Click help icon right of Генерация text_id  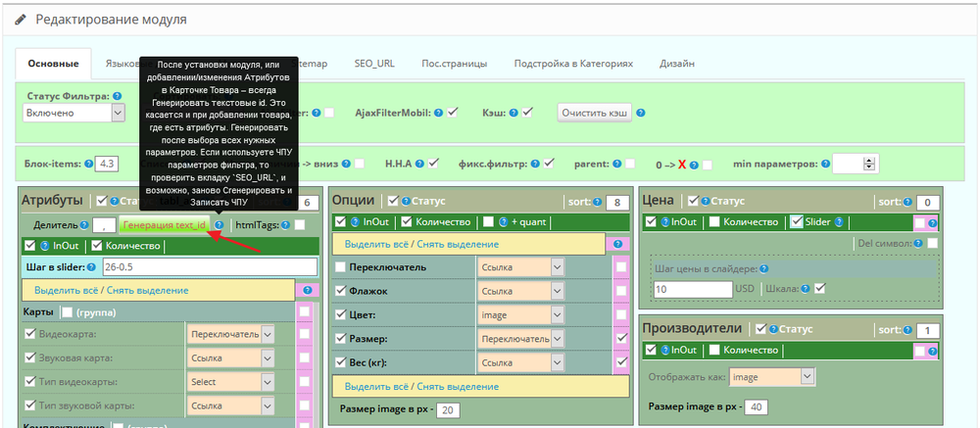click(219, 225)
